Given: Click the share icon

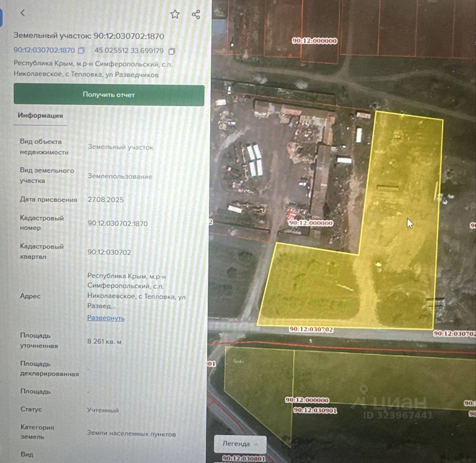Looking at the screenshot, I should pos(196,14).
